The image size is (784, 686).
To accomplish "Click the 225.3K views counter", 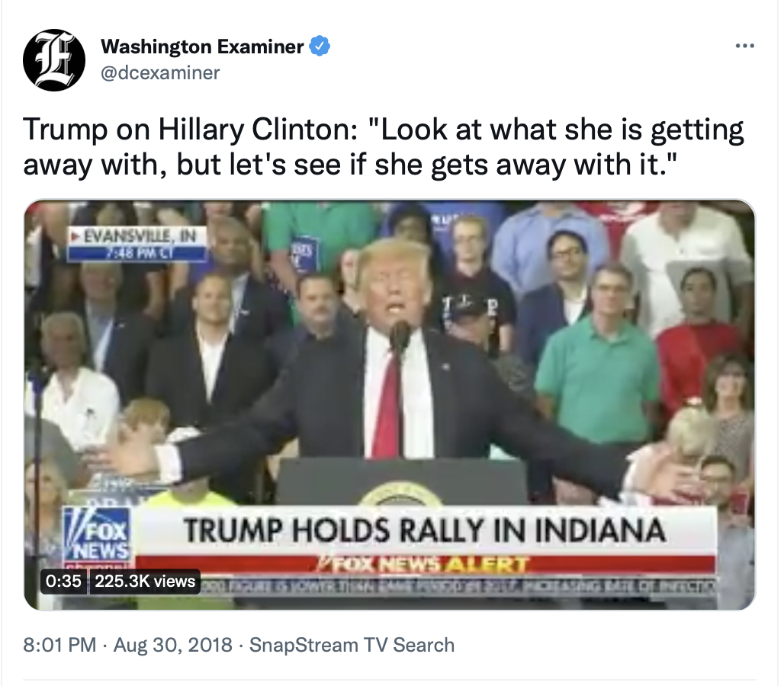I will coord(145,581).
